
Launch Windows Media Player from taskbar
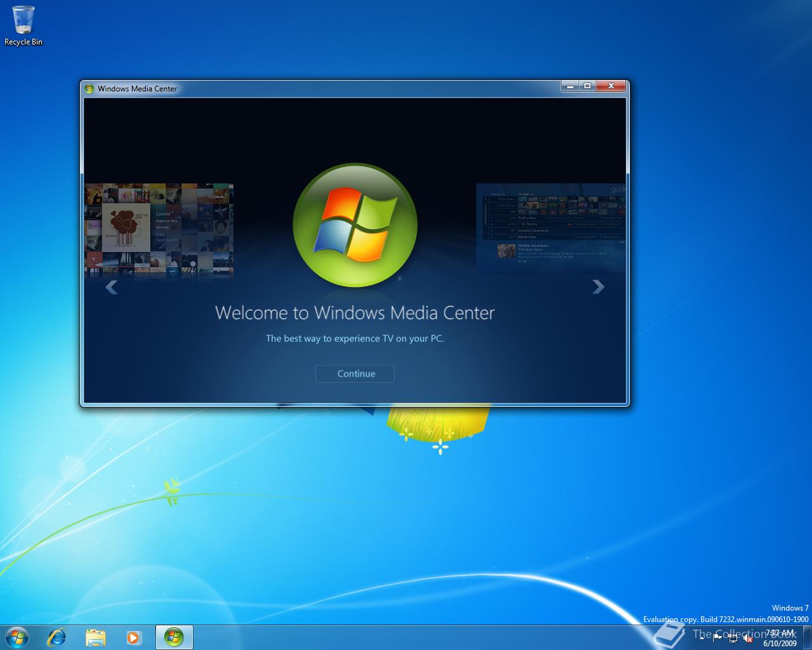(x=134, y=637)
